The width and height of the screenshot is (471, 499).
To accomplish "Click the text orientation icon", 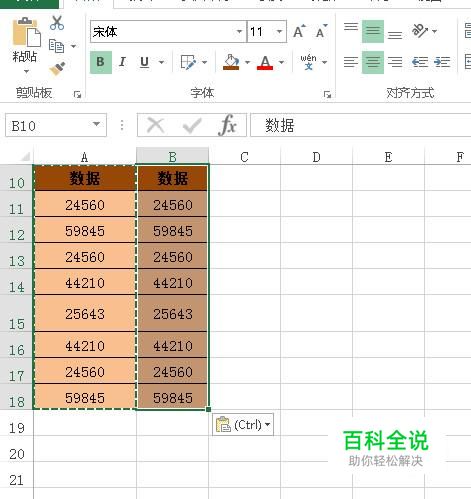I will pos(420,31).
